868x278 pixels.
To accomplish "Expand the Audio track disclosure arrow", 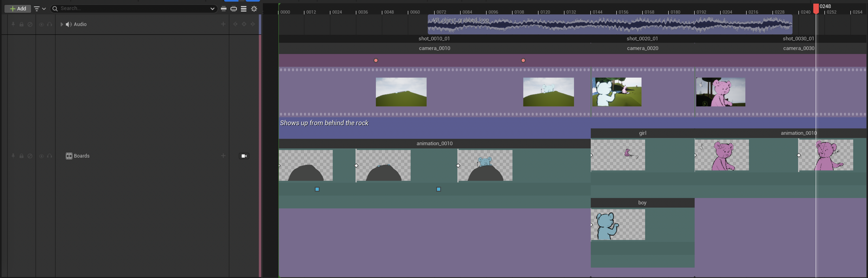I will pos(61,24).
